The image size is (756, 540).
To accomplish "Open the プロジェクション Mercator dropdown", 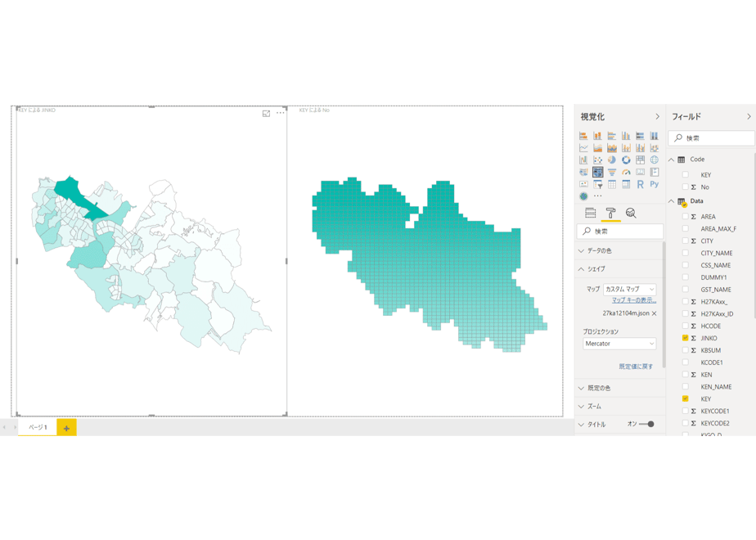I will click(619, 344).
